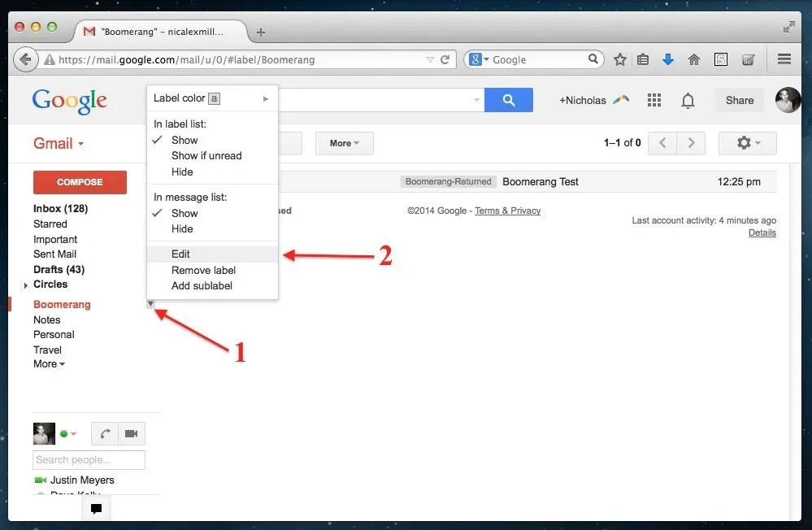
Task: Open Sent Mail folder
Action: 54,254
